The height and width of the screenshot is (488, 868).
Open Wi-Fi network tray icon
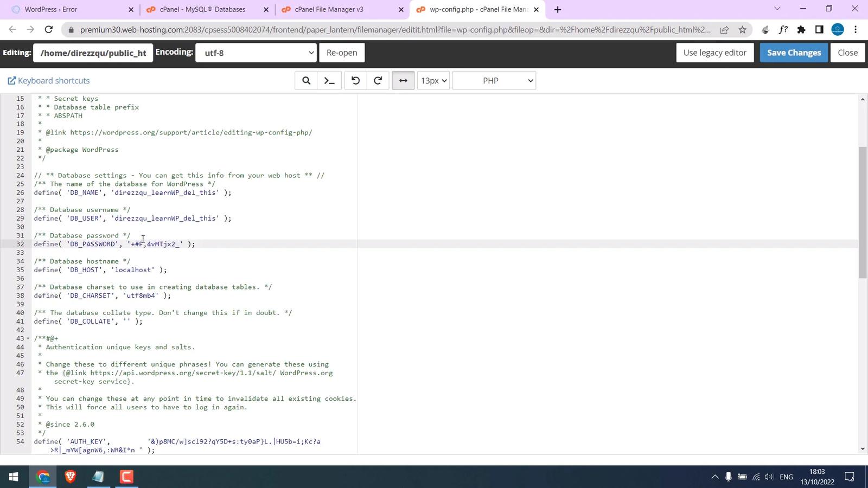[756, 477]
